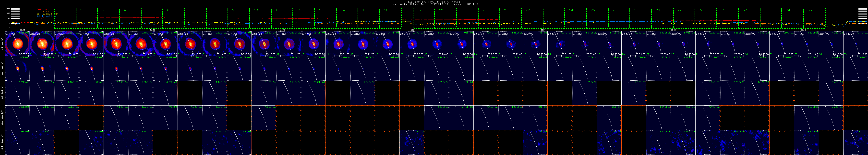Open the 6–12 keV image labeled 1.99E+04
Image resolution: width=868 pixels, height=155 pixels.
461,68
